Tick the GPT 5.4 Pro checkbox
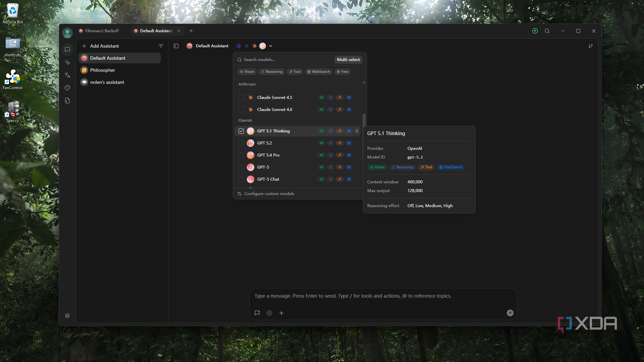Image resolution: width=644 pixels, height=362 pixels. (241, 155)
